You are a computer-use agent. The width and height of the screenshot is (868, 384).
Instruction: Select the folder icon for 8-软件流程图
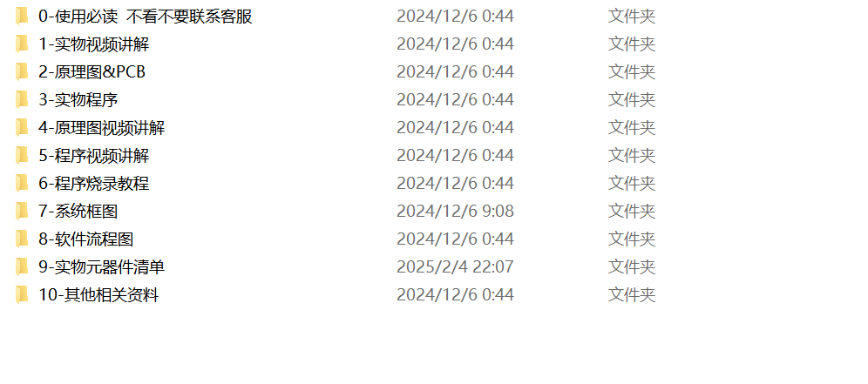point(22,239)
